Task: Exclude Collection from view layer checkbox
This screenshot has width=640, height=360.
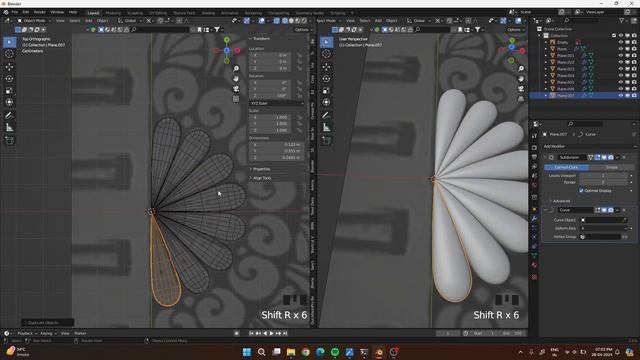Action: (614, 36)
